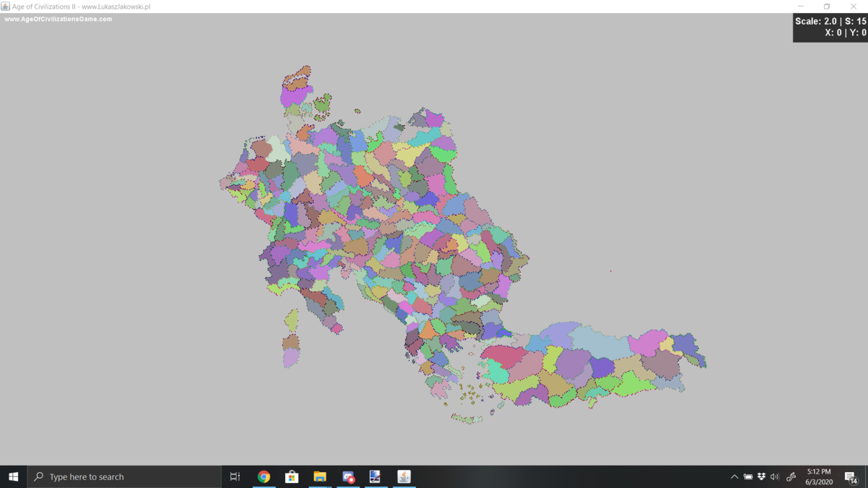
Task: Click the Age of Civilizations window icon
Action: click(6, 7)
